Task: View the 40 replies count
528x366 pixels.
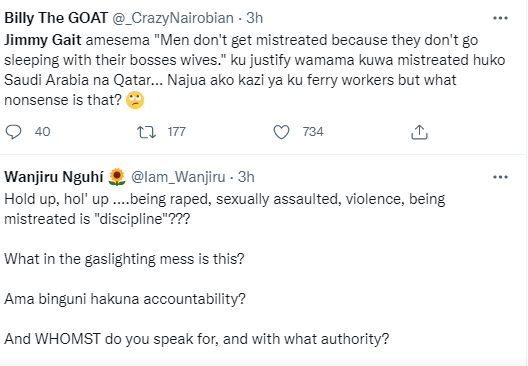Action: click(42, 132)
